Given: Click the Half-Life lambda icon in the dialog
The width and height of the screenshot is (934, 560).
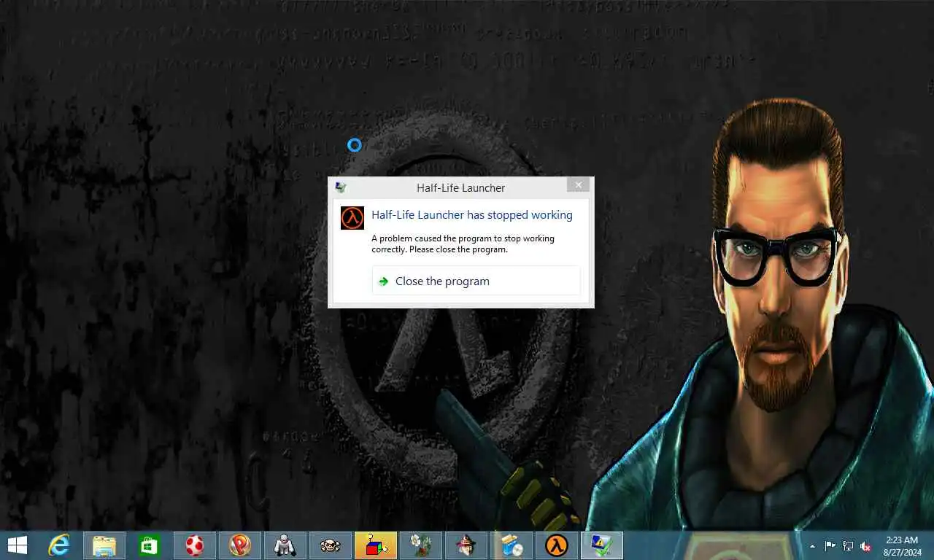Looking at the screenshot, I should coord(352,217).
